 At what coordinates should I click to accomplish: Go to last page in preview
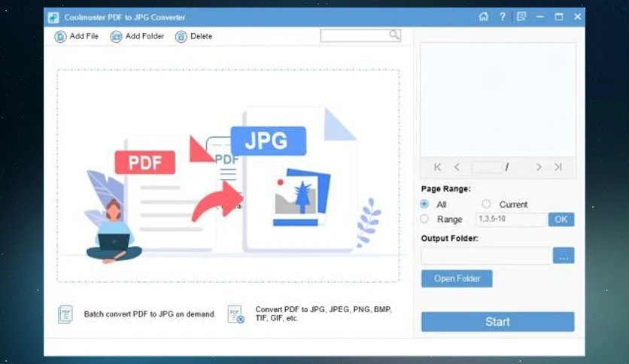558,167
